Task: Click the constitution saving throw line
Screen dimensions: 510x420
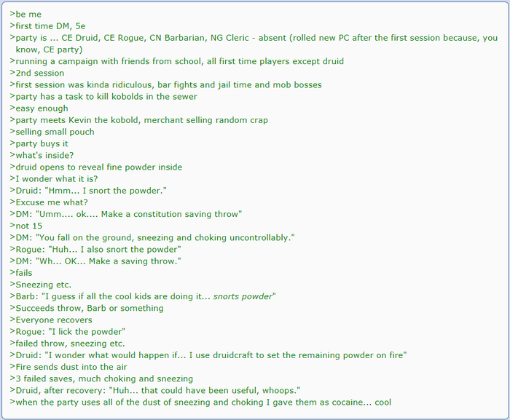Action: pos(126,214)
